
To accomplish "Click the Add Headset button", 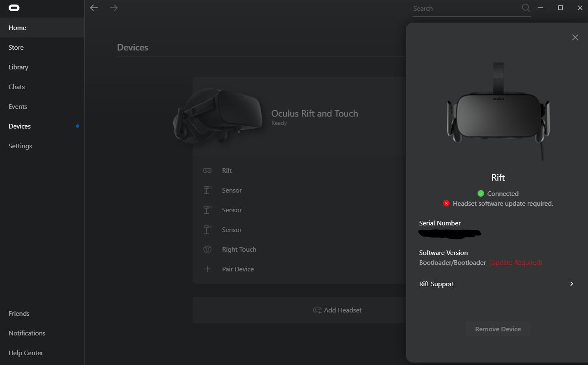I will click(299, 310).
